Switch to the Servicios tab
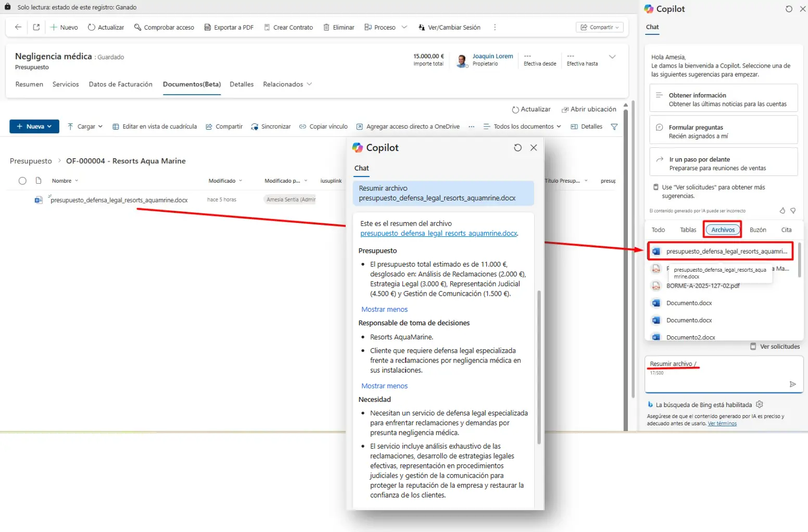808x532 pixels. tap(66, 84)
